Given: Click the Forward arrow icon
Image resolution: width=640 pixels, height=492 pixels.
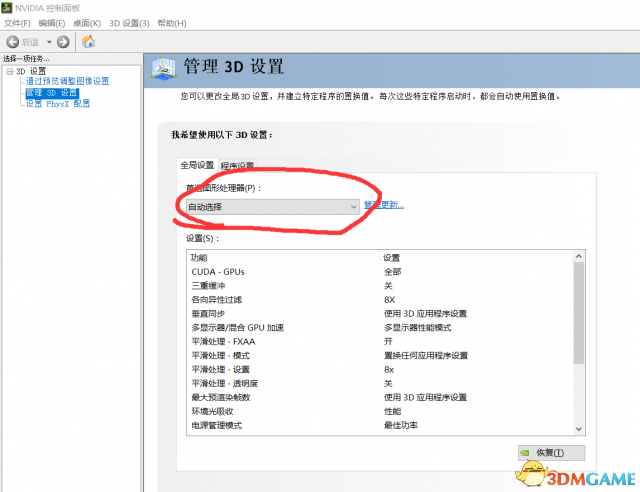Looking at the screenshot, I should 63,42.
